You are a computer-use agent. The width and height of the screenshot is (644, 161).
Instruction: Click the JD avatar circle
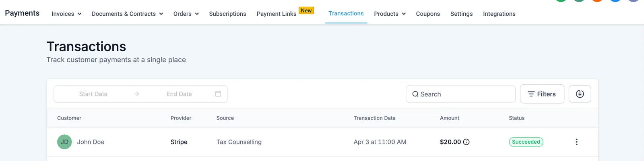(64, 142)
